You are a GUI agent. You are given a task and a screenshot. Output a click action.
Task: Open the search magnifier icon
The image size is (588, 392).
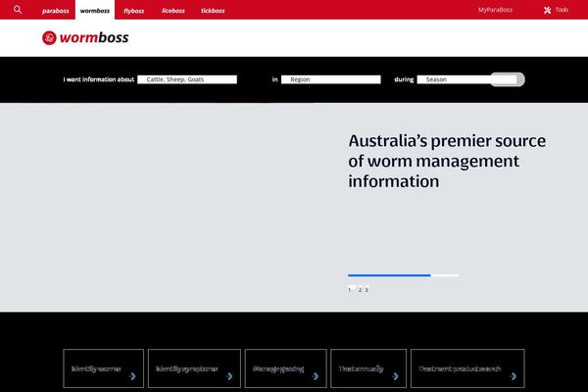(x=18, y=10)
